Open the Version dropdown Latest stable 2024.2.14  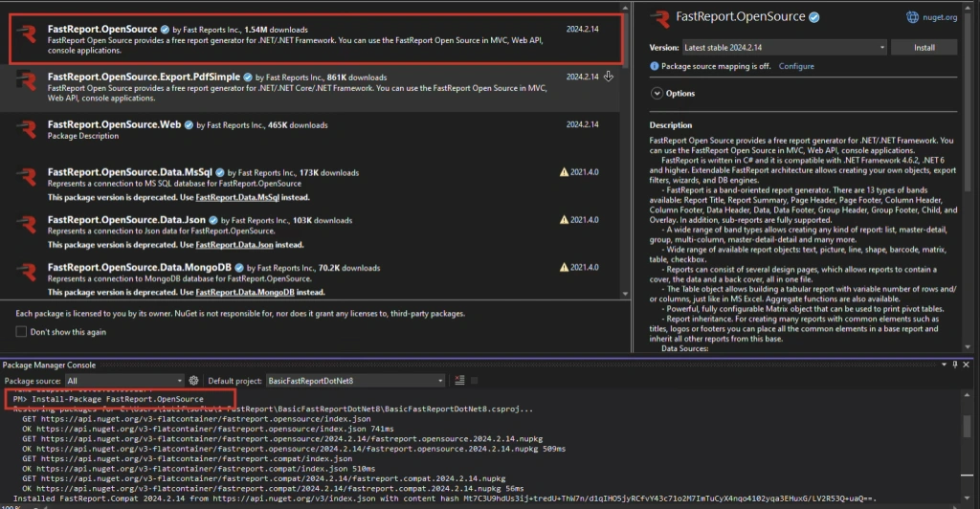point(784,48)
